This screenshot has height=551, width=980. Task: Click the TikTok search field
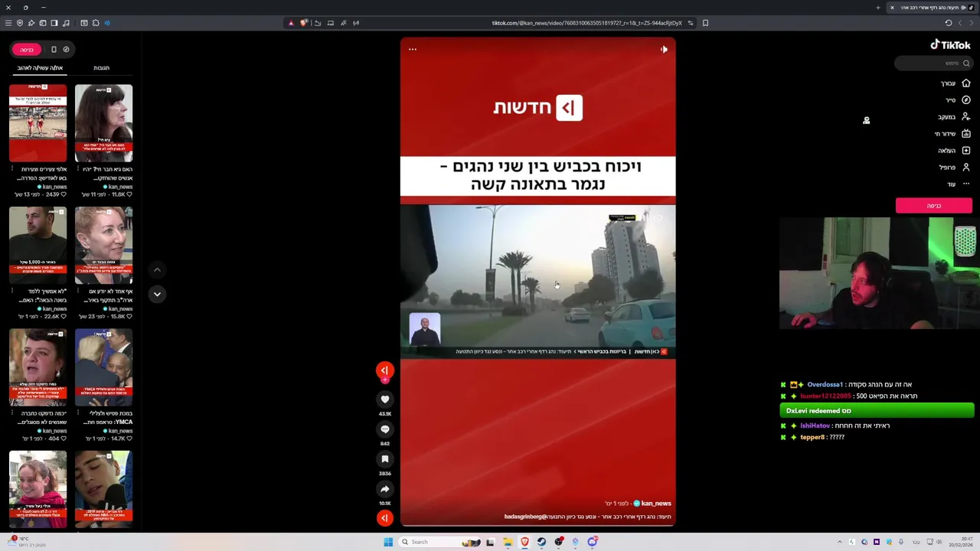coord(933,64)
